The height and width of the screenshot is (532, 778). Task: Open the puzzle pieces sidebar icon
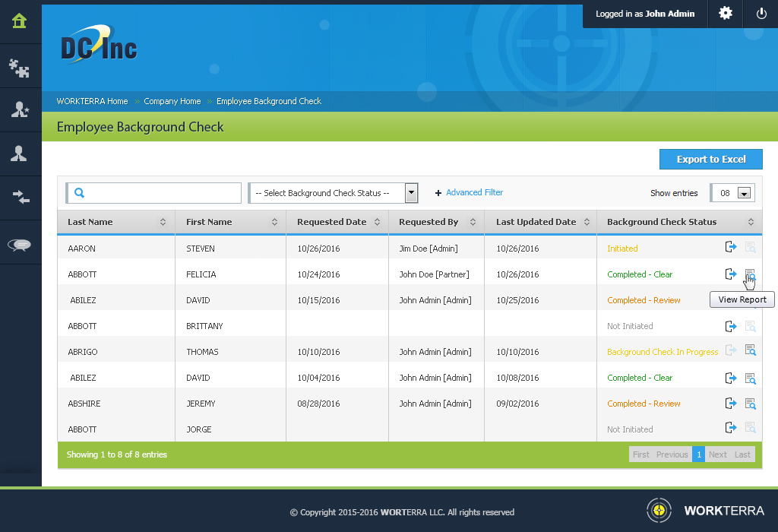pos(19,68)
